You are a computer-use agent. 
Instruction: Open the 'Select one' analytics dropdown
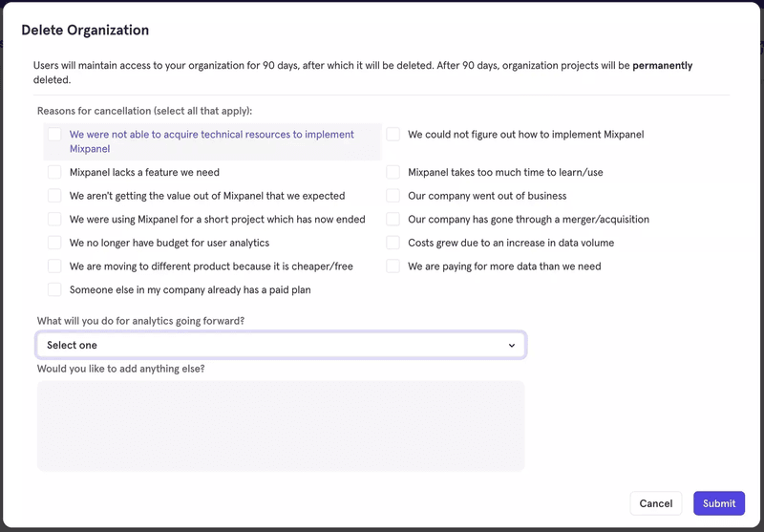click(280, 345)
